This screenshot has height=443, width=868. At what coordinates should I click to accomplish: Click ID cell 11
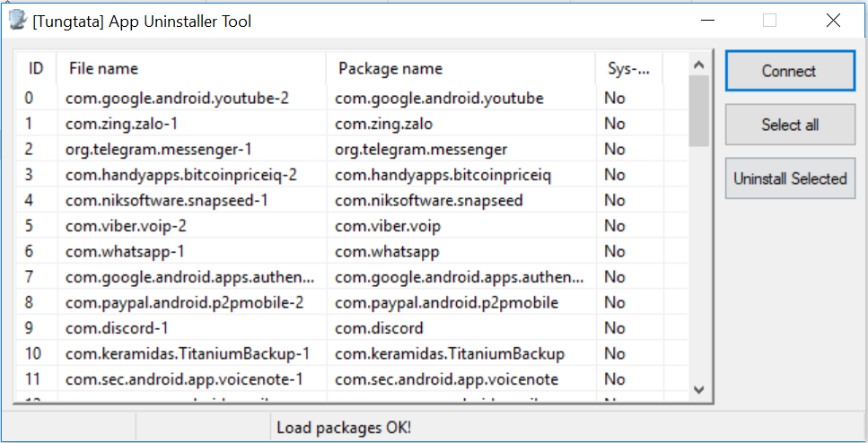32,379
